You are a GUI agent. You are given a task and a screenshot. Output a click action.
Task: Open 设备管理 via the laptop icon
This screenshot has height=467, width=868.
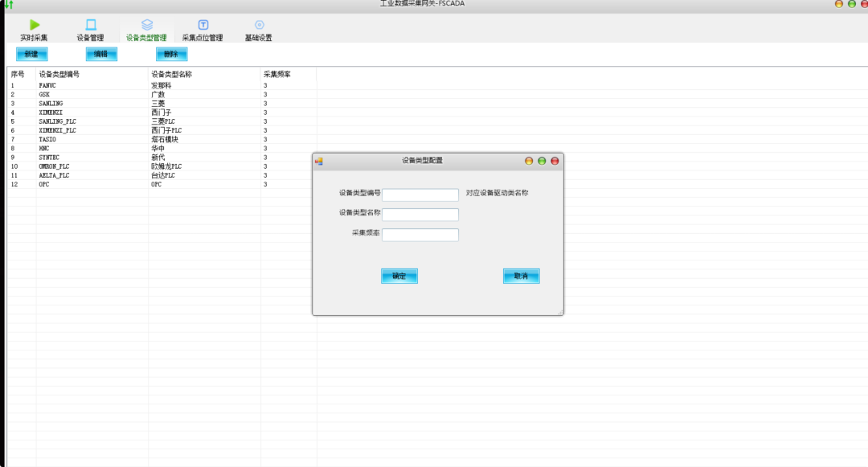(x=91, y=23)
